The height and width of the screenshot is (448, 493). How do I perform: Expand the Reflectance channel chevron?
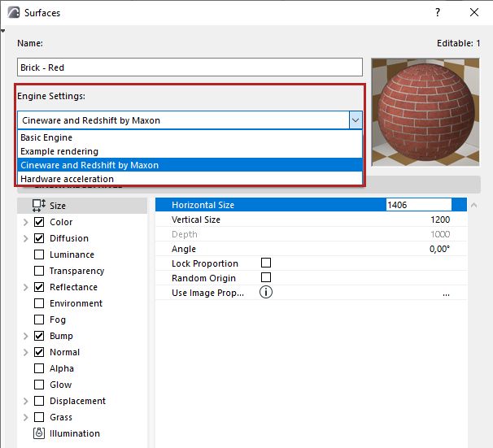pyautogui.click(x=26, y=287)
